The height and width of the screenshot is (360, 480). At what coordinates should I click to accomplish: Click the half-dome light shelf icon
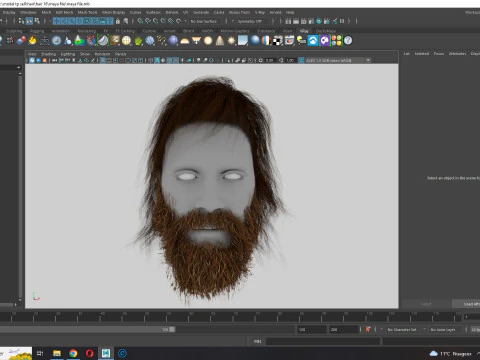pos(184,41)
